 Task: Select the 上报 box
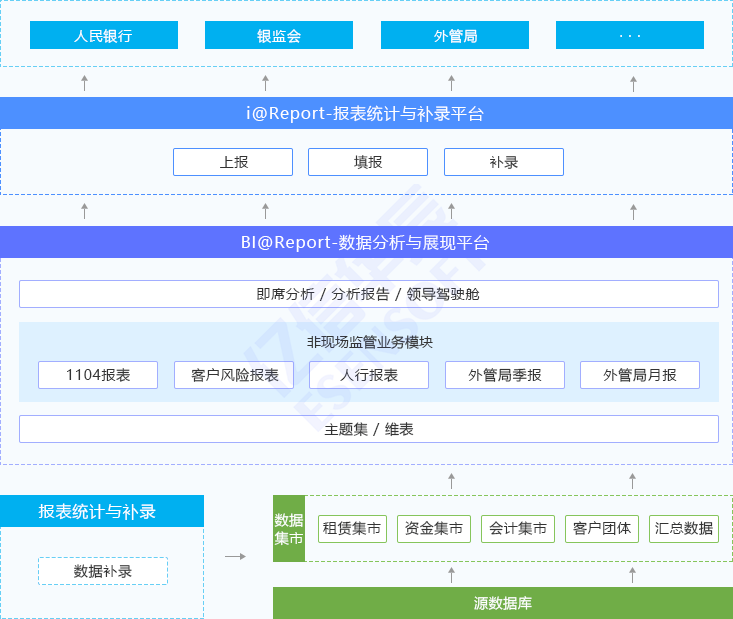[233, 162]
